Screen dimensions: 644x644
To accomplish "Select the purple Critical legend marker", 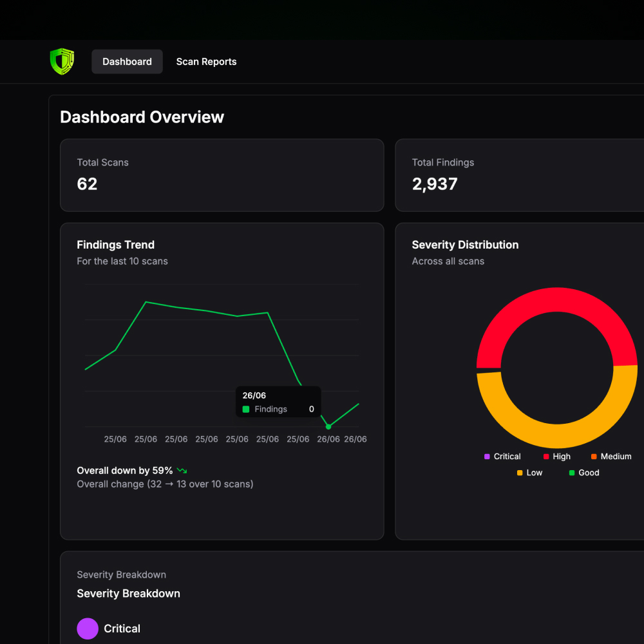I will [488, 457].
